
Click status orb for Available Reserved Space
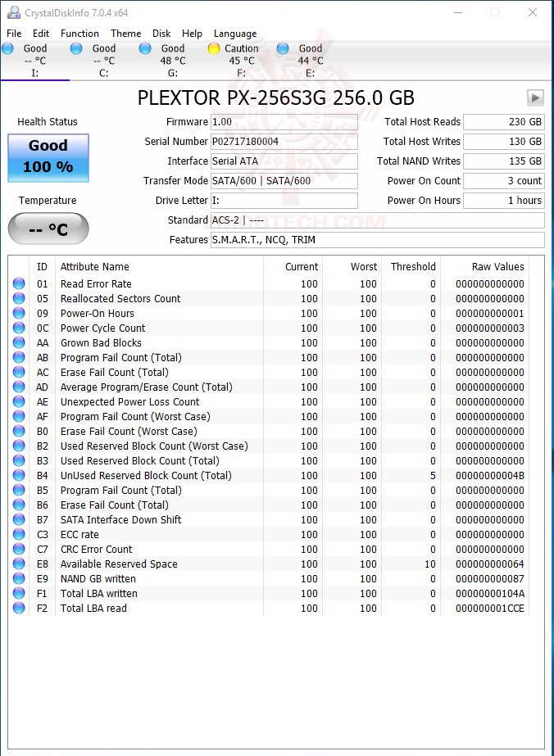[x=19, y=564]
